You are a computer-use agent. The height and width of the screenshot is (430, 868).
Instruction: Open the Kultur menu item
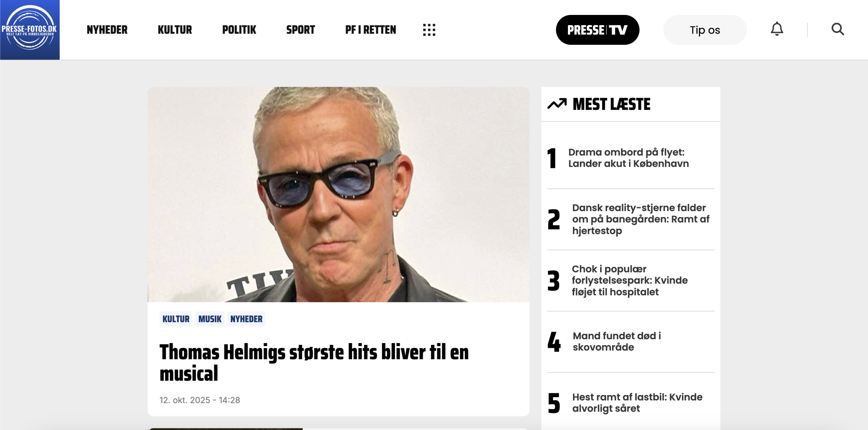coord(175,30)
